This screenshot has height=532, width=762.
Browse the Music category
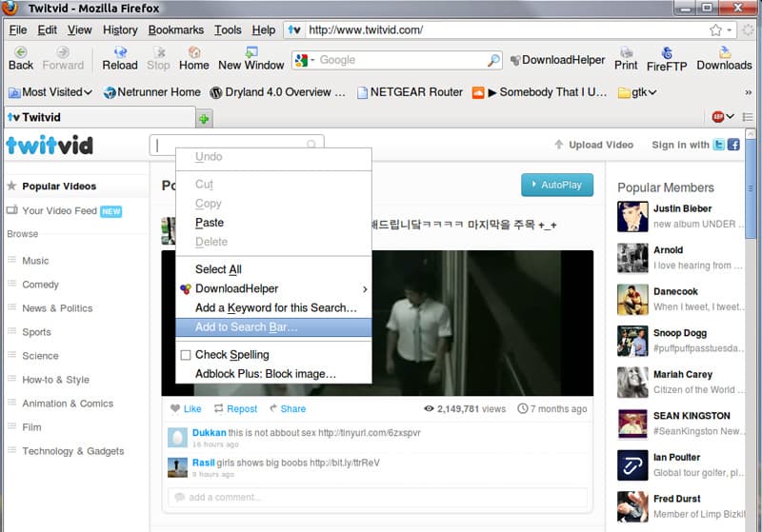click(x=35, y=261)
